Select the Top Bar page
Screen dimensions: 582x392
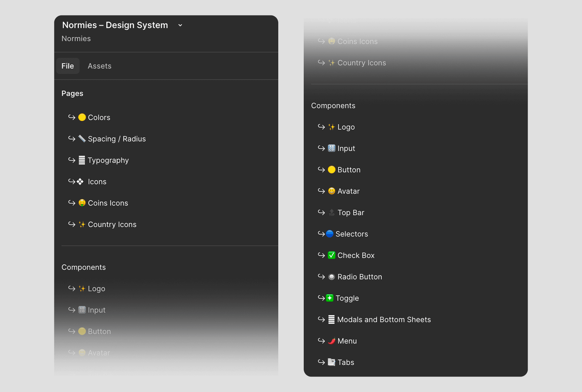click(351, 213)
